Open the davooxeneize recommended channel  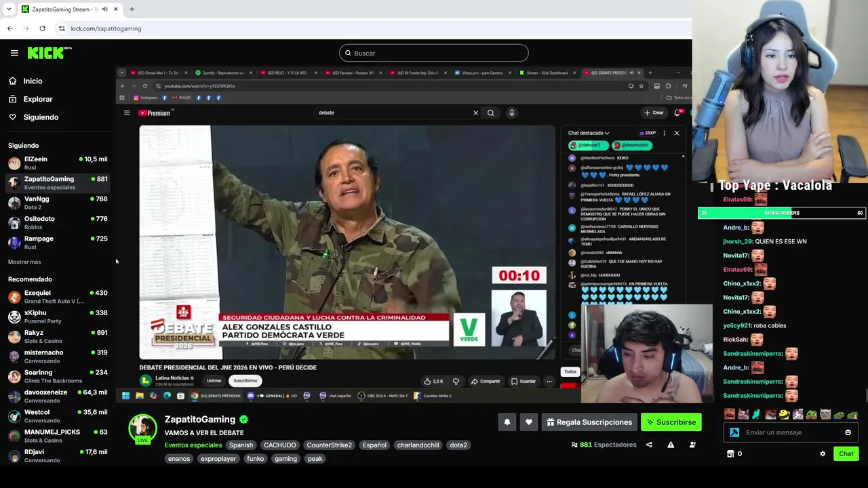coord(58,396)
